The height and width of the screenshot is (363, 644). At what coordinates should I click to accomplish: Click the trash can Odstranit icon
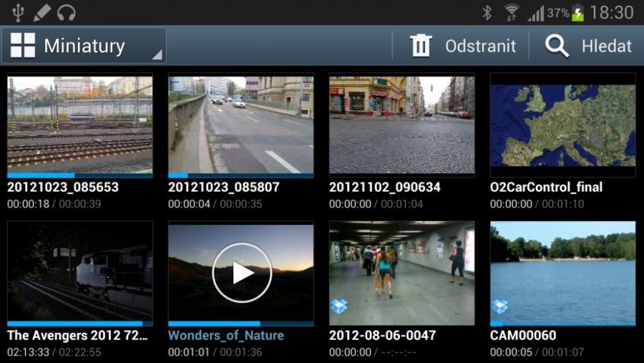pyautogui.click(x=421, y=46)
